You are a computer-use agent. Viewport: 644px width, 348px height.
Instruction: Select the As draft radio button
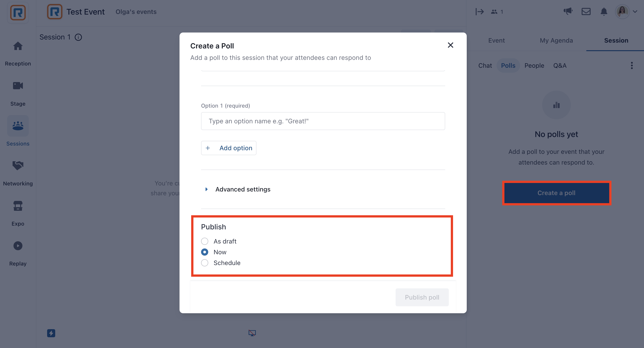point(204,241)
